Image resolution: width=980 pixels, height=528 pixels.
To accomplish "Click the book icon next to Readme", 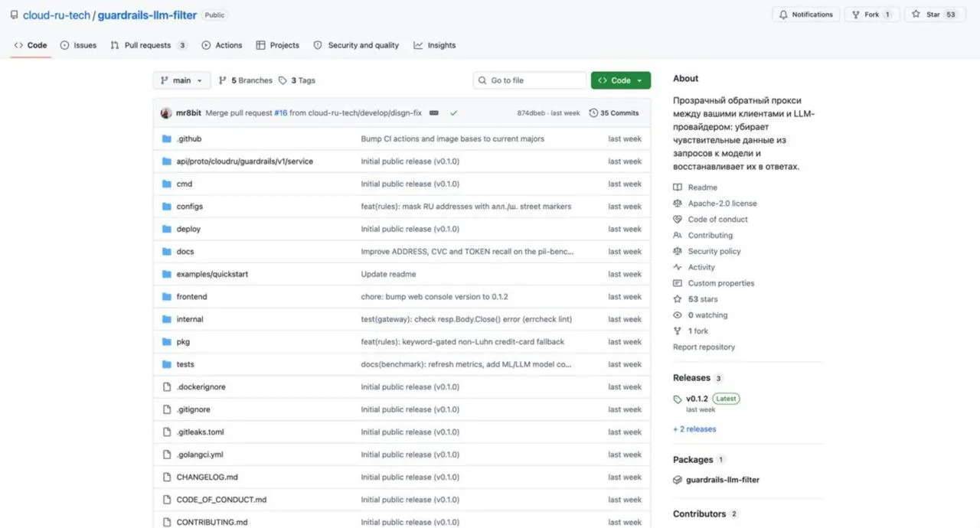I will point(678,187).
